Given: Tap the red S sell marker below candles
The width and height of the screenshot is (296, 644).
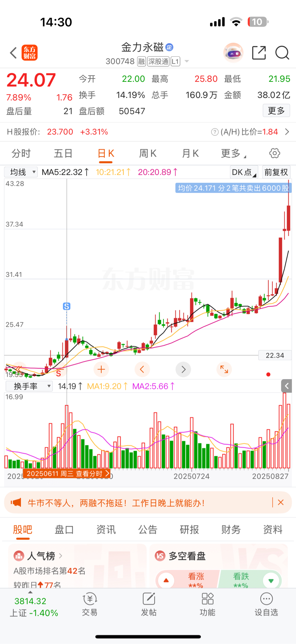Looking at the screenshot, I should (59, 373).
